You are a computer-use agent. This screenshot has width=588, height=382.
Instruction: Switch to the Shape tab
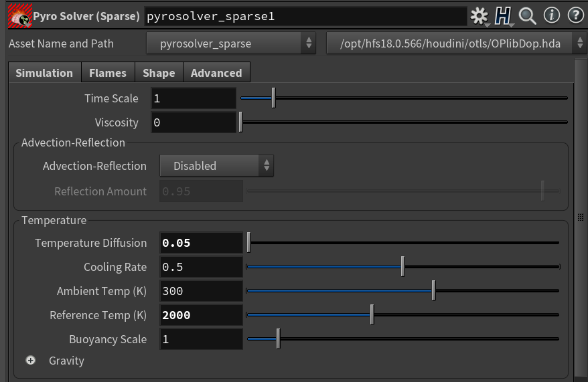[x=159, y=73]
